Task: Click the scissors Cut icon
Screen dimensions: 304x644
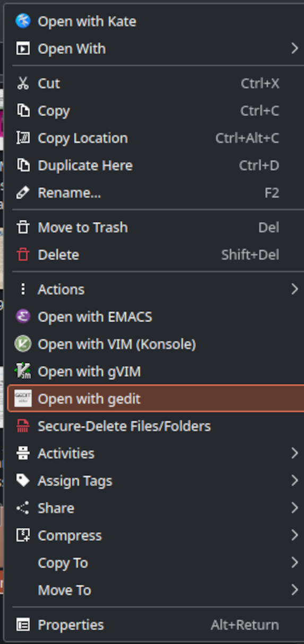Action: pos(23,83)
